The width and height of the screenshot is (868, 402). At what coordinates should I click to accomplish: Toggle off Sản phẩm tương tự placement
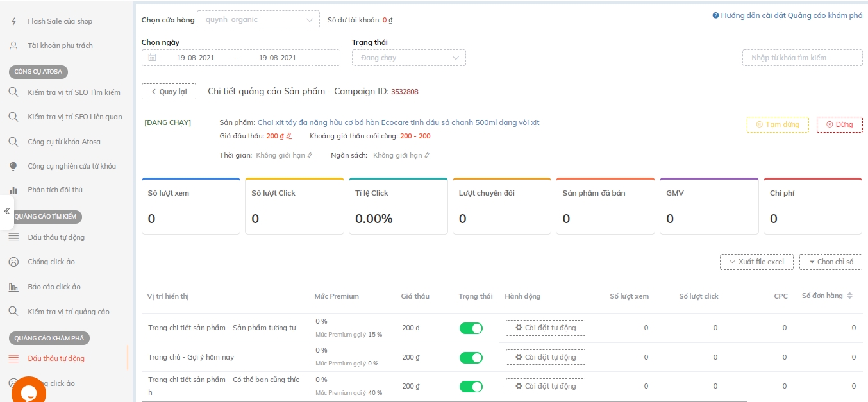(x=471, y=328)
